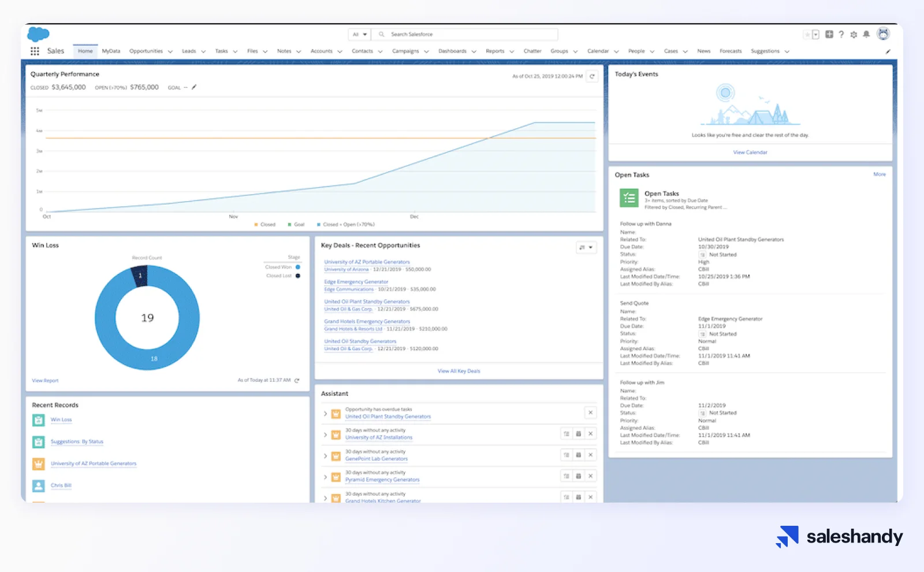Image resolution: width=924 pixels, height=572 pixels.
Task: Expand the Opportunities tab dropdown
Action: [170, 51]
